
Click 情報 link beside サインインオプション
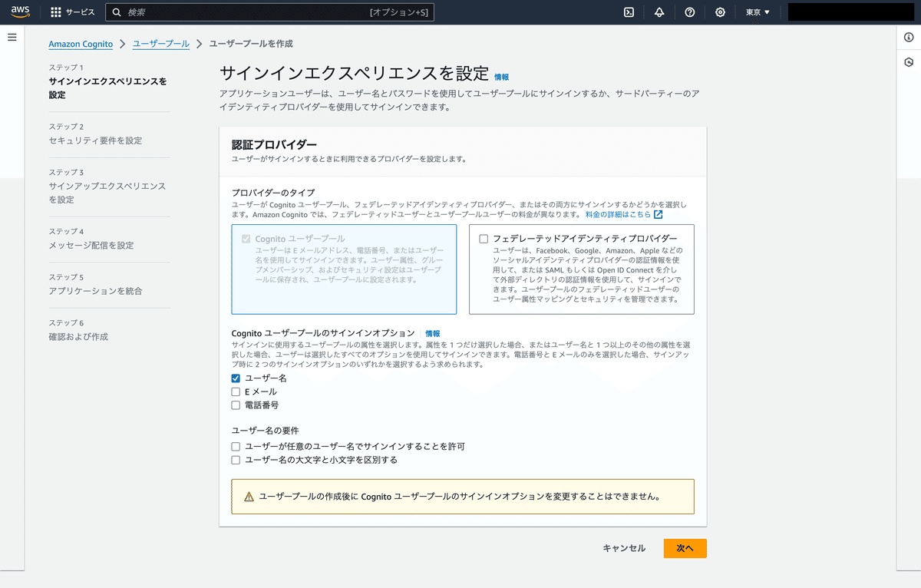click(x=433, y=334)
